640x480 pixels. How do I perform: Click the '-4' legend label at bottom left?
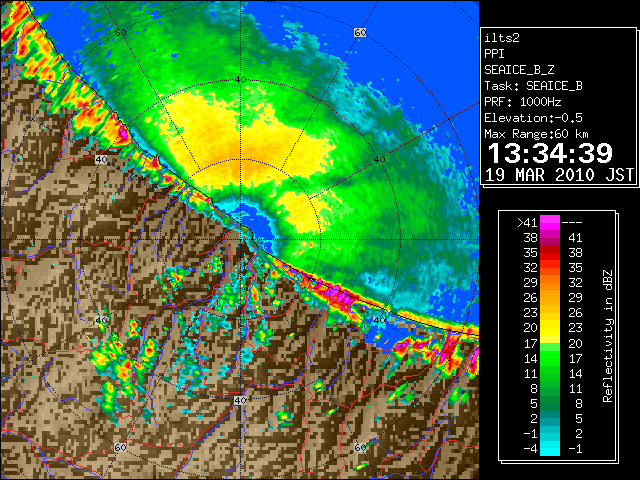click(530, 449)
